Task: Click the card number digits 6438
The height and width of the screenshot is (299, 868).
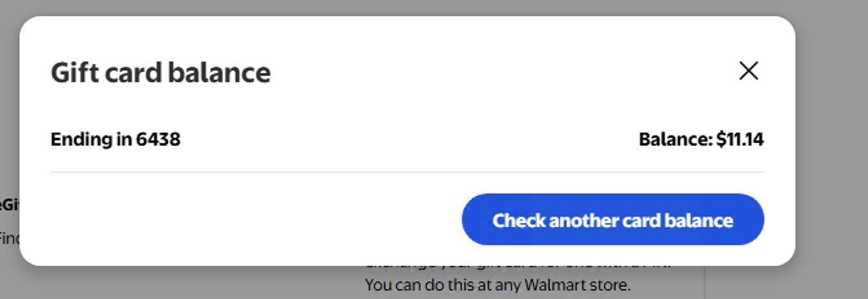Action: coord(158,139)
